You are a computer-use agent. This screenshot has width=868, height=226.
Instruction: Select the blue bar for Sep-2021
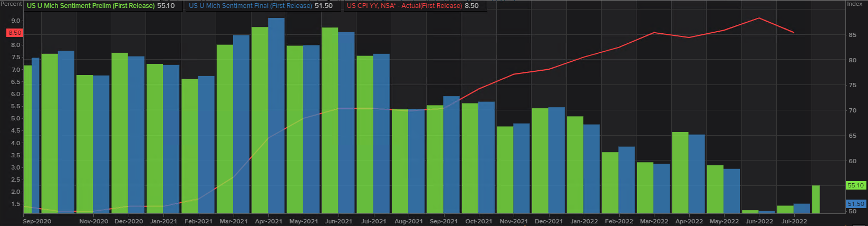click(x=451, y=153)
